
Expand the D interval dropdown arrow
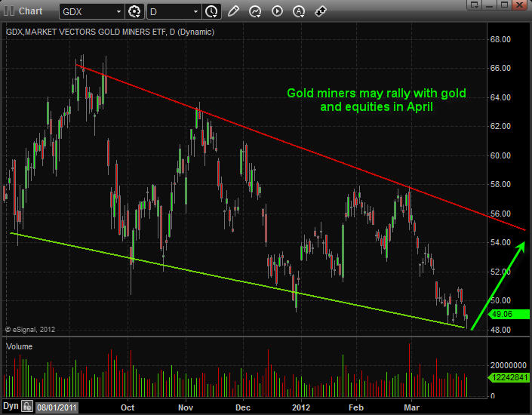click(195, 11)
